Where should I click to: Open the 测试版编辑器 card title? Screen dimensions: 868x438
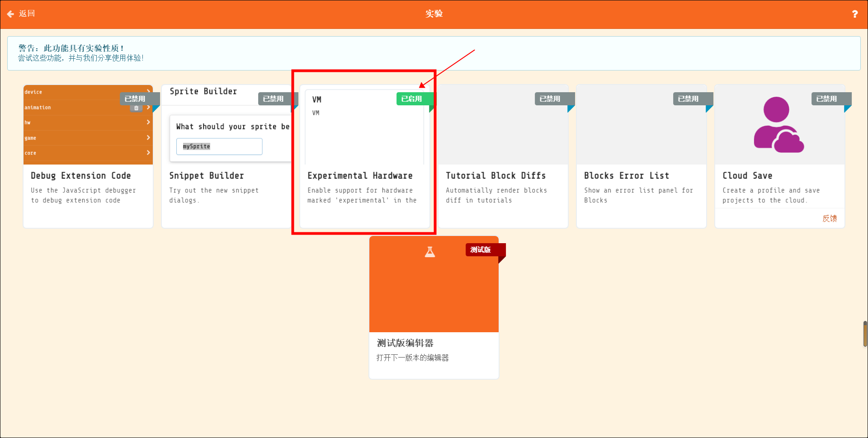pos(405,343)
